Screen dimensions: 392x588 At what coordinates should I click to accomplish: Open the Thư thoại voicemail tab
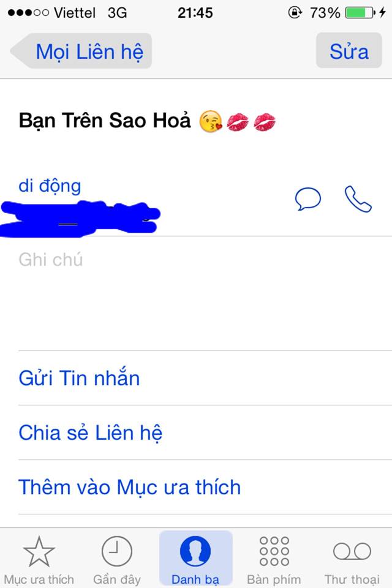[x=352, y=559]
